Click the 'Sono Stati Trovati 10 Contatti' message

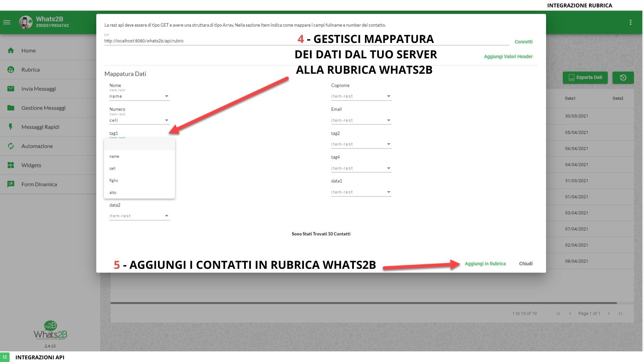point(321,234)
